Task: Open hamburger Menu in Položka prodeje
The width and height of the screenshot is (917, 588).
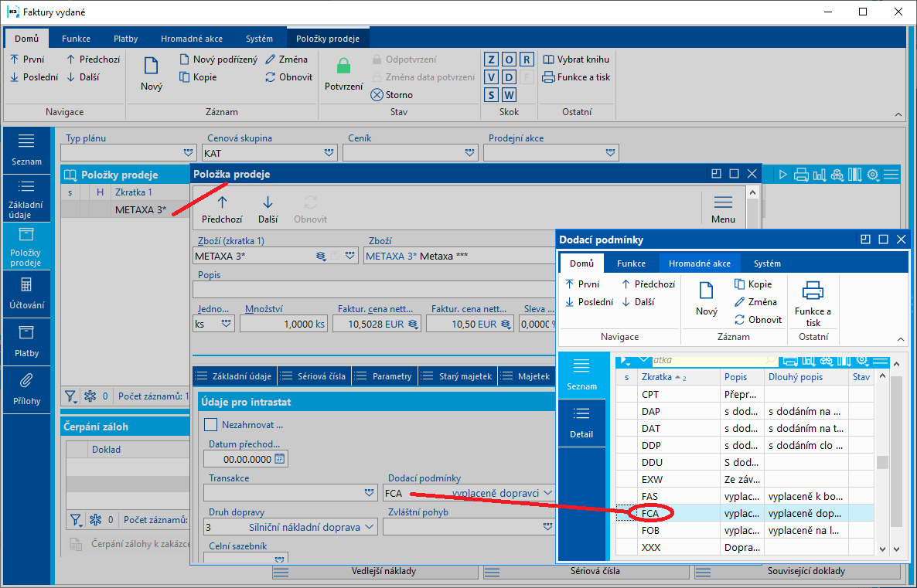Action: point(723,202)
